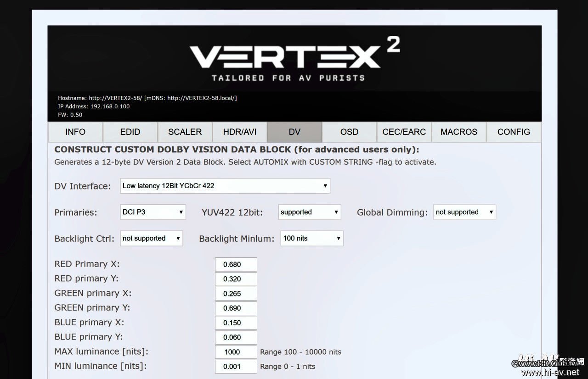Go to the CONFIG tab
The image size is (588, 379).
tap(514, 132)
